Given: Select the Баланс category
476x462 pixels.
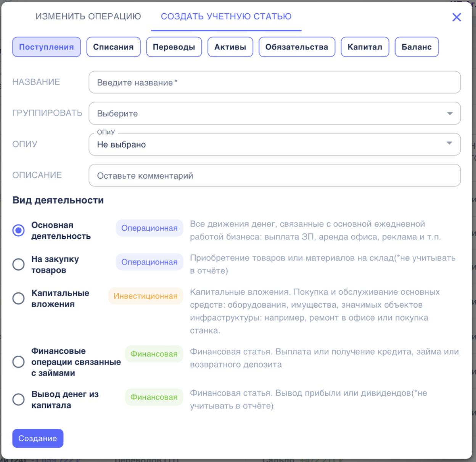Looking at the screenshot, I should pyautogui.click(x=416, y=47).
